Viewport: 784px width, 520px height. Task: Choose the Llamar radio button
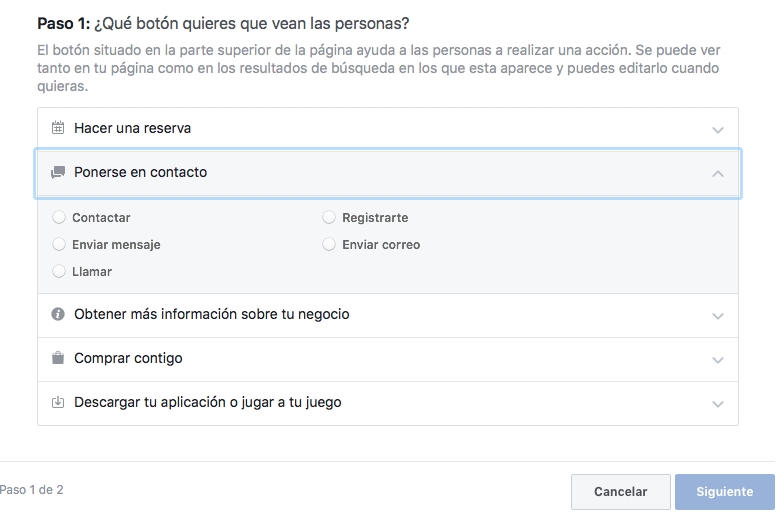click(59, 271)
